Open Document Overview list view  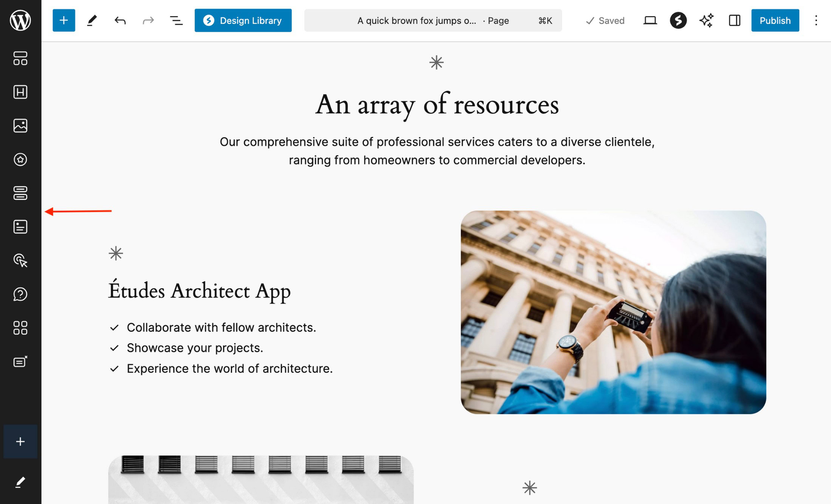(x=176, y=20)
